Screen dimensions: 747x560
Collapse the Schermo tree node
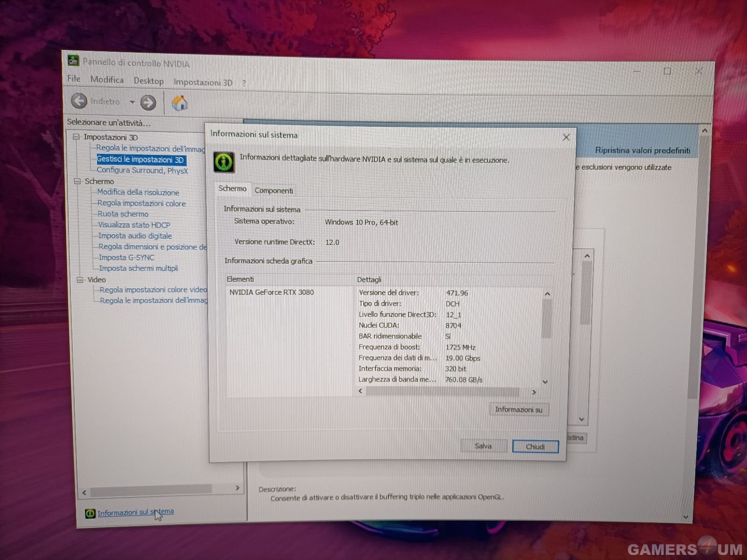point(78,181)
